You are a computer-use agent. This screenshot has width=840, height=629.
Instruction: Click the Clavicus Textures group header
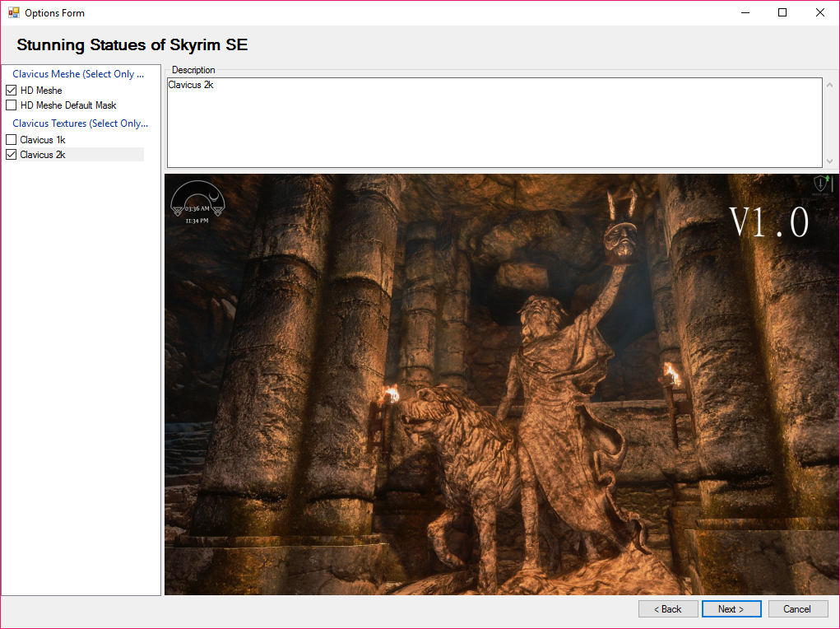pos(81,123)
